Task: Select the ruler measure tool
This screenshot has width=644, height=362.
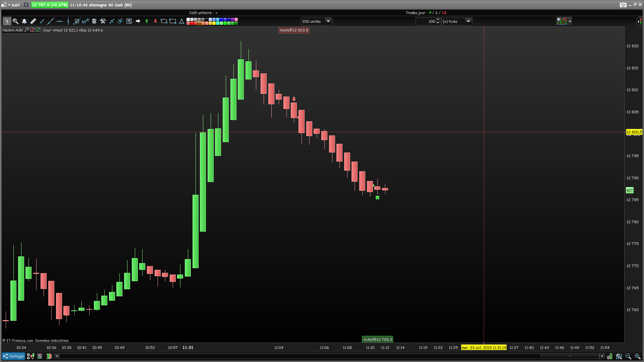Action: tap(33, 21)
